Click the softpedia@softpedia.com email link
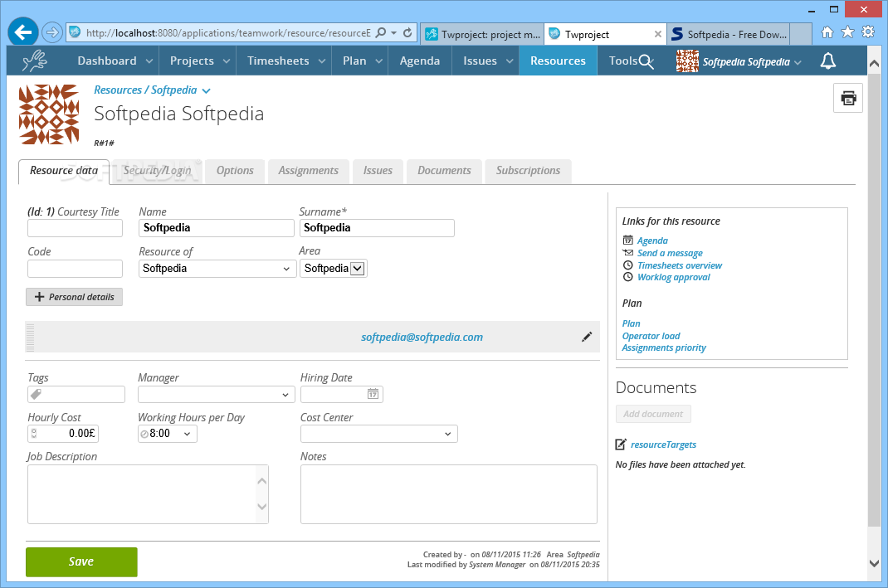This screenshot has width=888, height=588. [422, 338]
